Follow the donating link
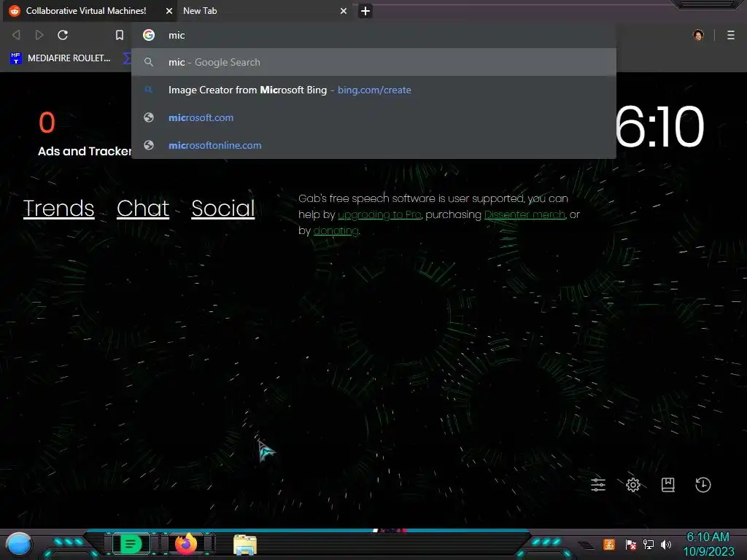The width and height of the screenshot is (747, 560). pyautogui.click(x=336, y=231)
